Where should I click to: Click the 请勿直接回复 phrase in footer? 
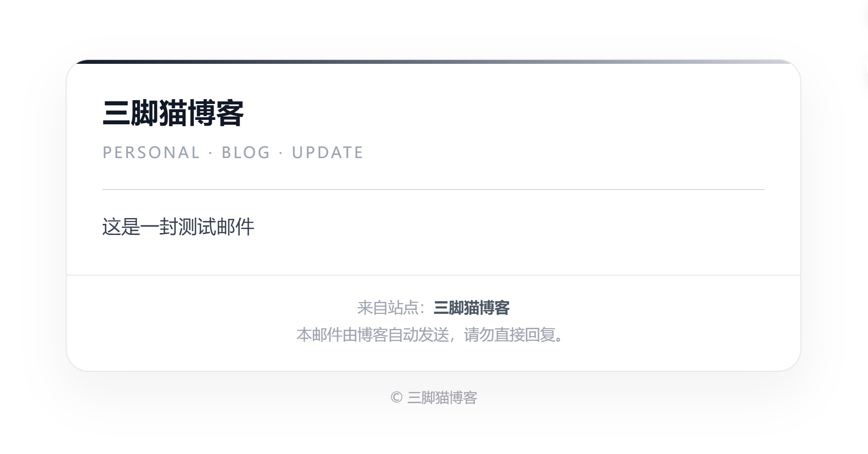click(x=510, y=335)
